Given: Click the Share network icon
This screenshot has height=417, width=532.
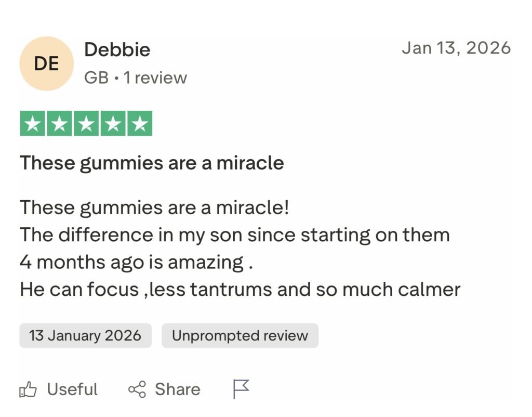Looking at the screenshot, I should click(x=137, y=389).
